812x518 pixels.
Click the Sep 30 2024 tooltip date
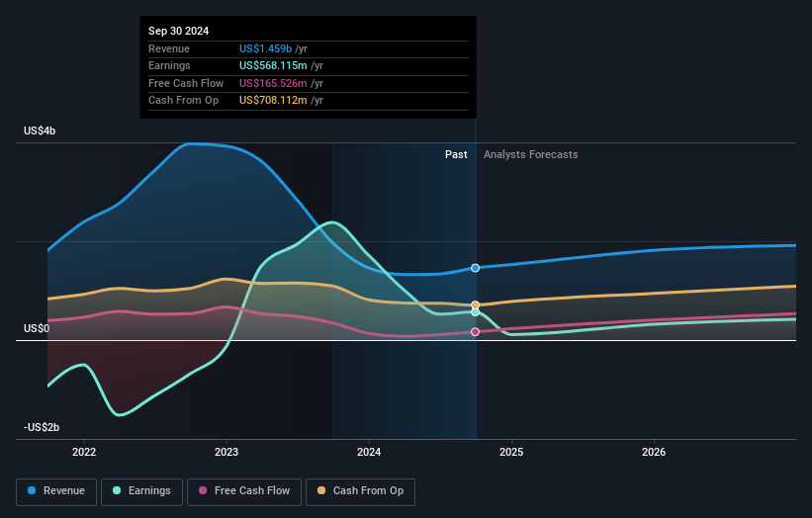click(x=179, y=31)
